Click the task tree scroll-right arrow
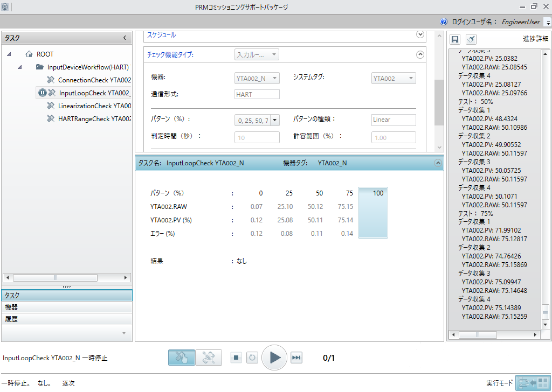Screen dimensions: 552x392 pos(126,277)
